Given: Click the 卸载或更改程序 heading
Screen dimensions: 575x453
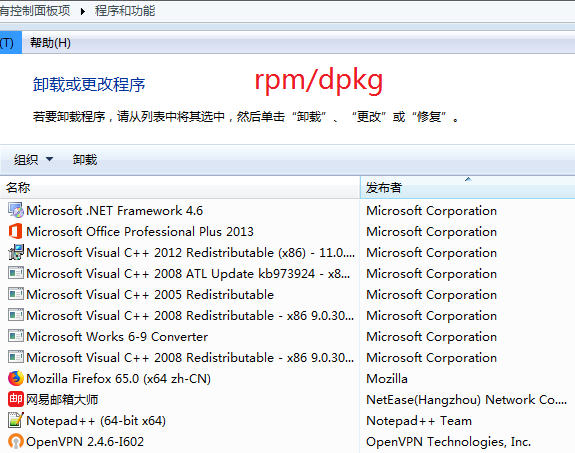Looking at the screenshot, I should coord(89,84).
